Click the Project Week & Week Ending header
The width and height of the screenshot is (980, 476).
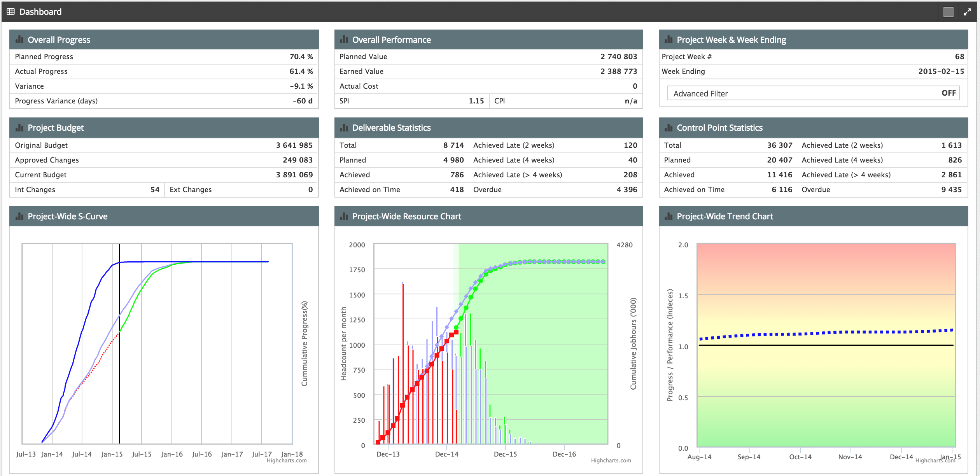[731, 40]
